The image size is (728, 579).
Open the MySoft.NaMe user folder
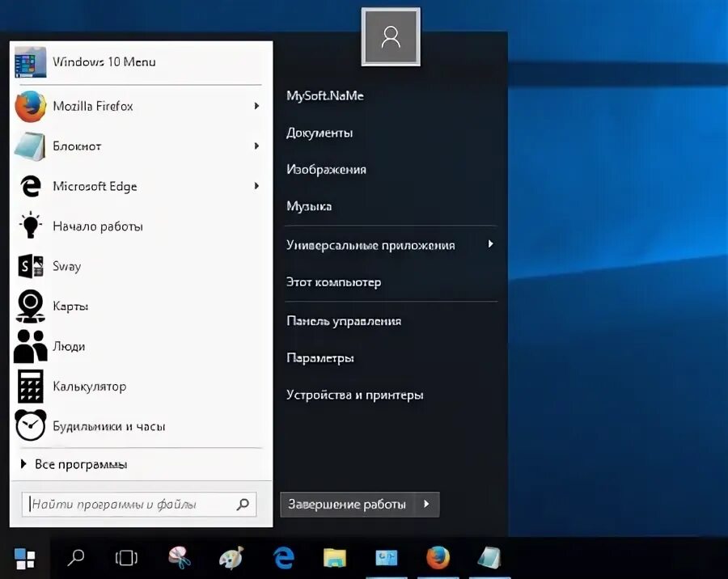[x=325, y=95]
